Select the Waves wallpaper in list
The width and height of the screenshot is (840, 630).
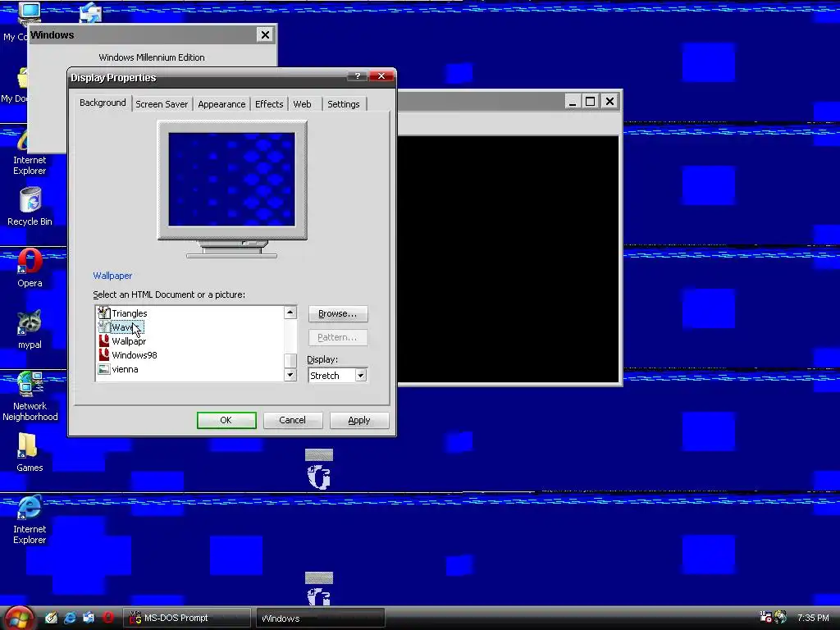121,327
